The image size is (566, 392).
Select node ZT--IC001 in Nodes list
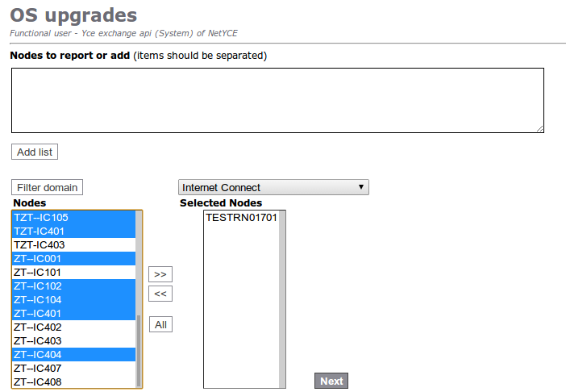click(73, 259)
